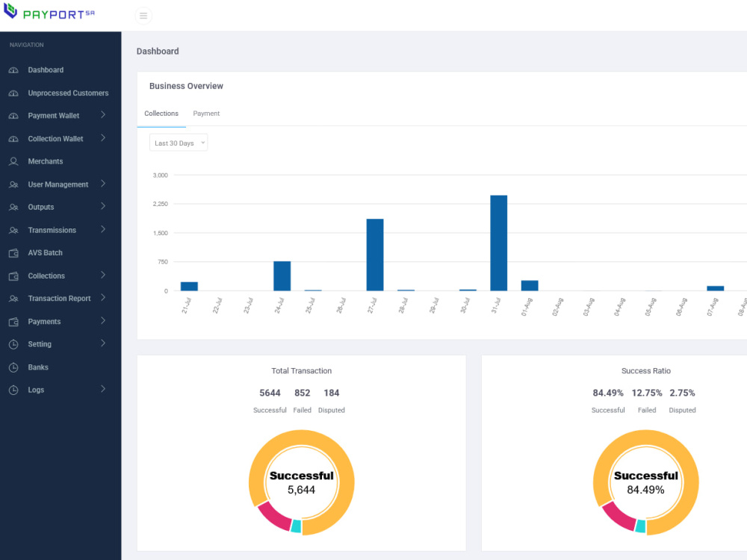This screenshot has height=560, width=747.
Task: Expand the User Management chevron
Action: (103, 184)
